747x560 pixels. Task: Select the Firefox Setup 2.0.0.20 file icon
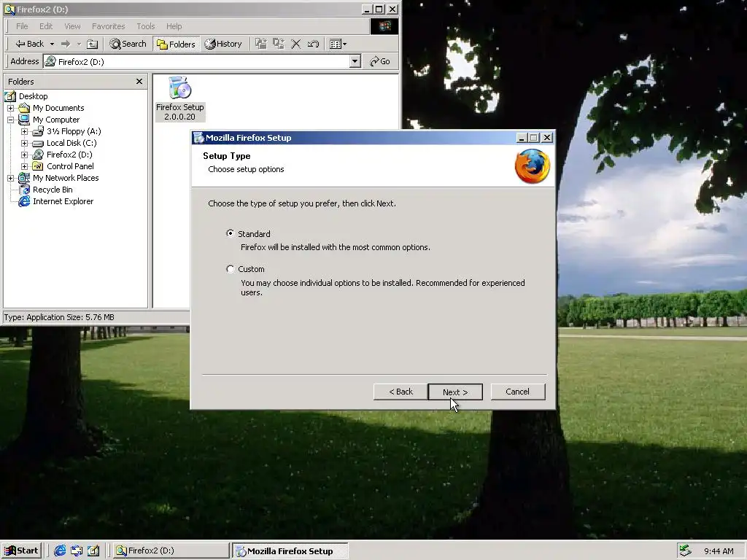click(179, 98)
